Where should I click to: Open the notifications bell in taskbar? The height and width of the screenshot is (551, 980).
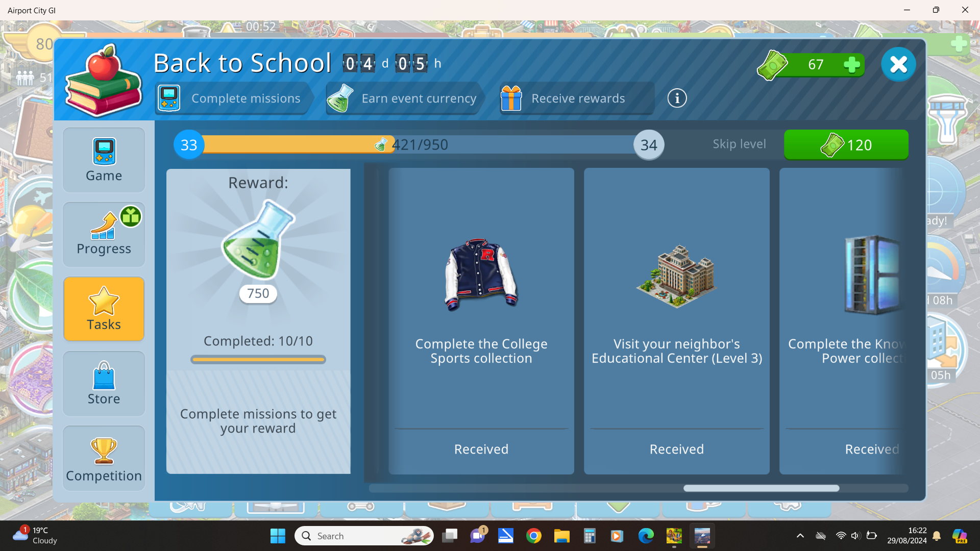(x=937, y=536)
